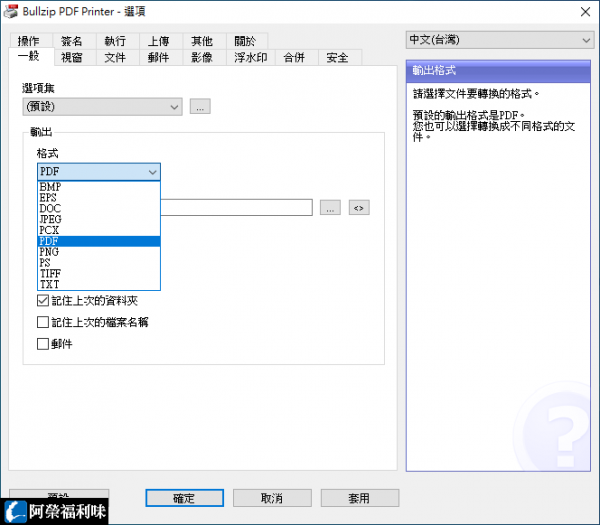Close the Bullzip PDF Printer options window
The width and height of the screenshot is (600, 525).
click(x=585, y=12)
